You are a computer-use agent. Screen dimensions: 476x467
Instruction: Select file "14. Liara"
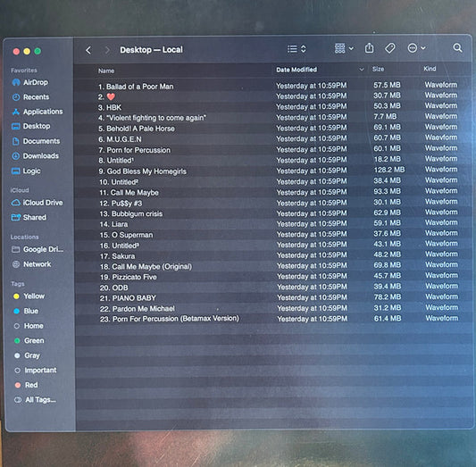tap(113, 224)
